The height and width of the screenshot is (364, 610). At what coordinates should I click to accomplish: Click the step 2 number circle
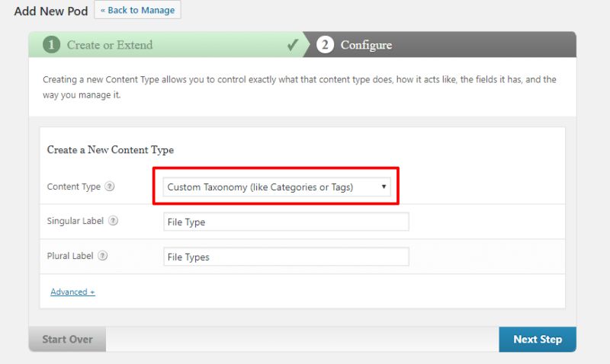[x=325, y=45]
